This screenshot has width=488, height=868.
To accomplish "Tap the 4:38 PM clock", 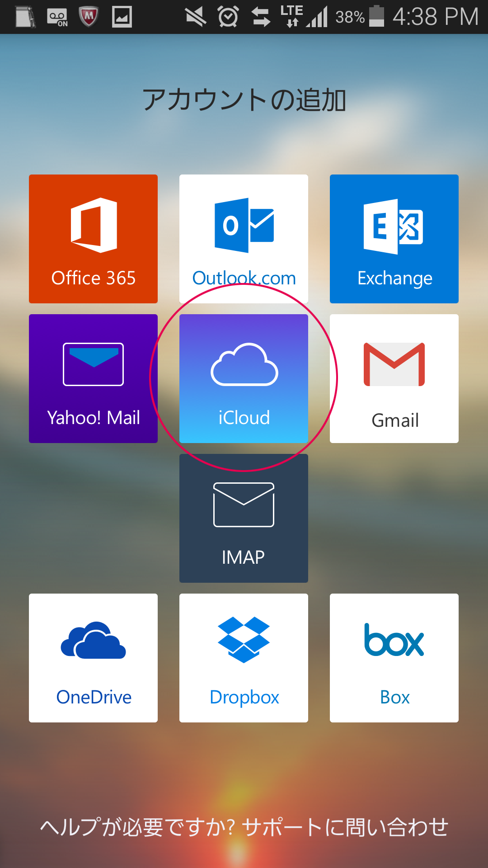I will click(x=435, y=17).
